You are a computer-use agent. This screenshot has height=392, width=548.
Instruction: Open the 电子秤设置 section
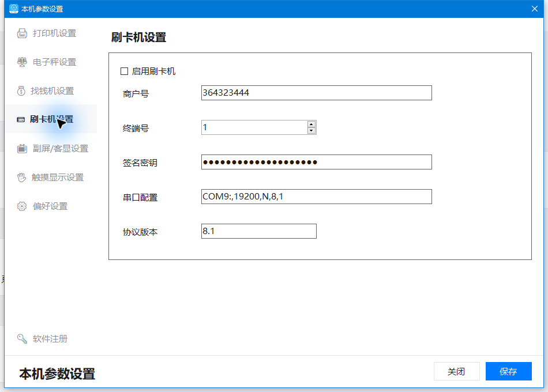point(55,62)
